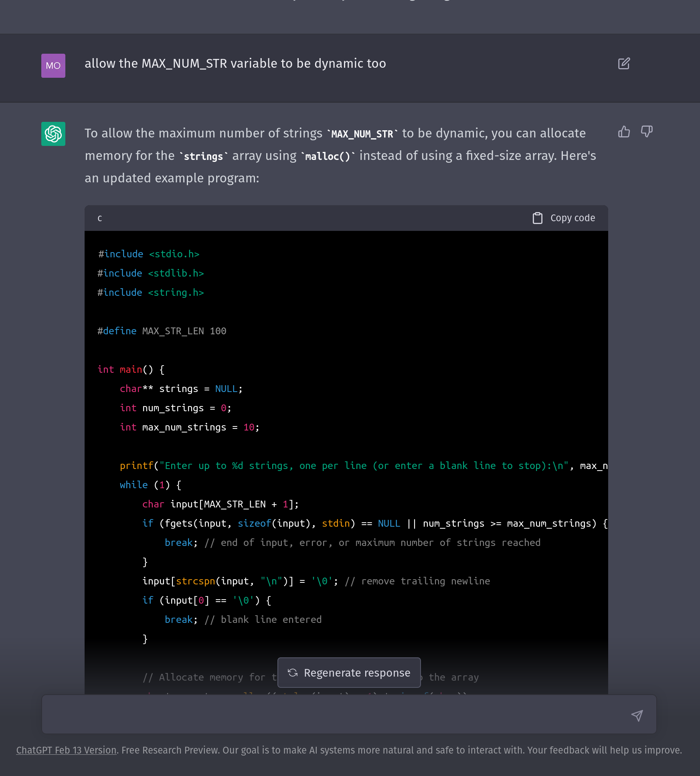The height and width of the screenshot is (776, 700).
Task: Click the '#include <stdio.h>' line
Action: pos(149,254)
